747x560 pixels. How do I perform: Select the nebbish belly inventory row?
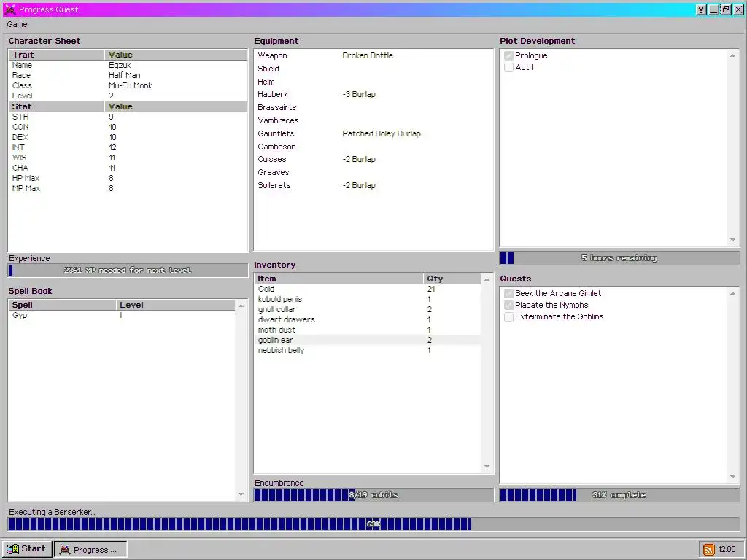coord(368,351)
